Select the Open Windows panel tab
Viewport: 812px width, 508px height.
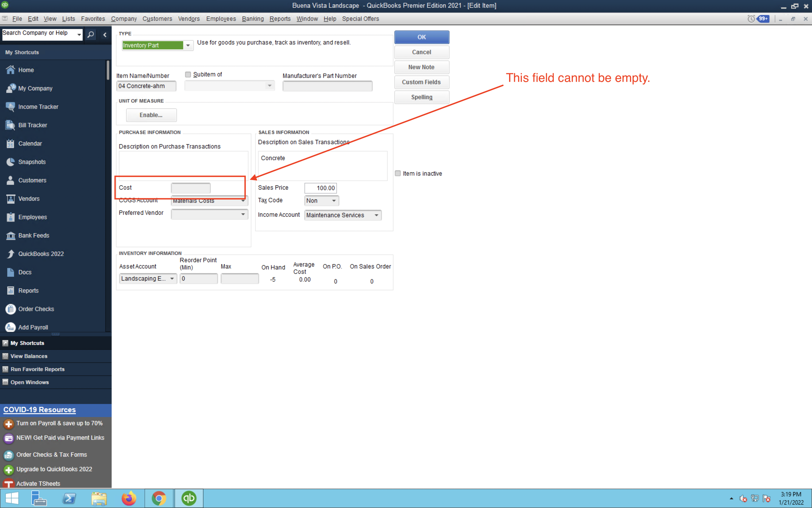coord(56,382)
